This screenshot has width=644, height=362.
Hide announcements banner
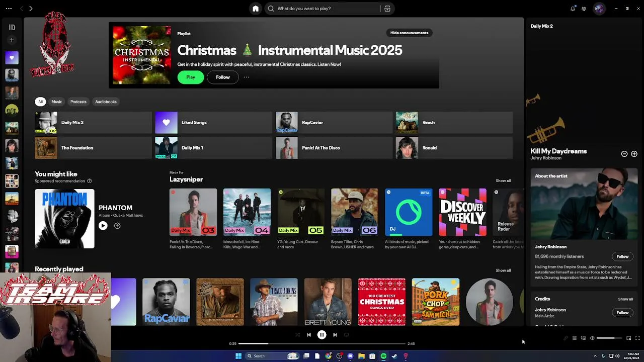409,33
